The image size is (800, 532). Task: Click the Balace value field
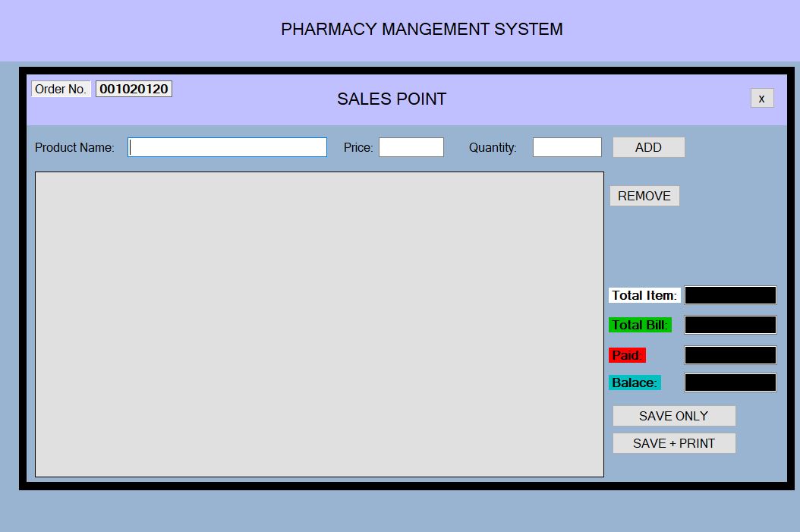[730, 382]
